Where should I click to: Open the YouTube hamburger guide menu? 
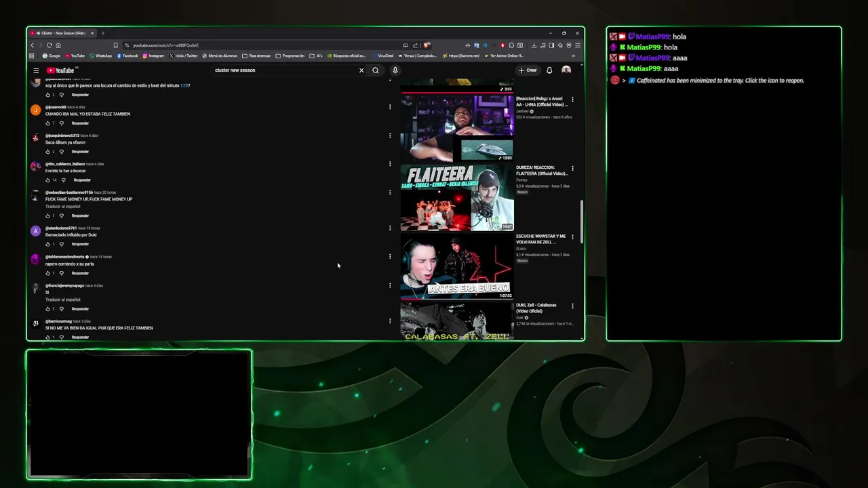click(x=36, y=70)
